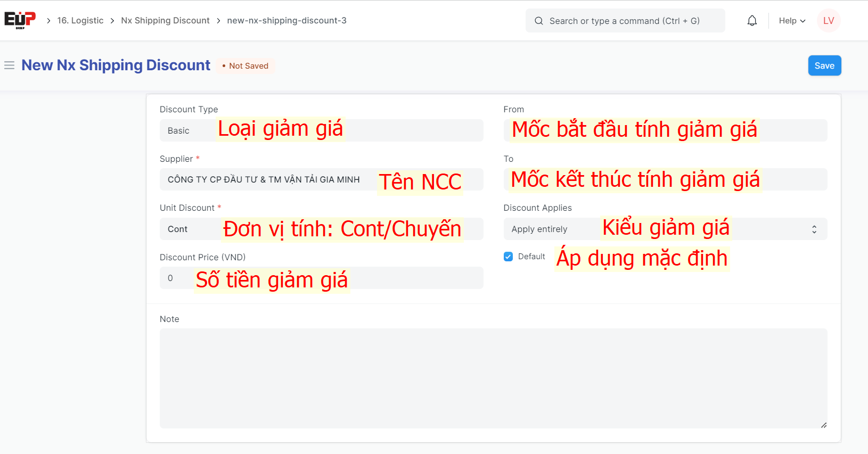Toggle the sidebar hamburger icon
Viewport: 868px width, 454px height.
coord(9,65)
